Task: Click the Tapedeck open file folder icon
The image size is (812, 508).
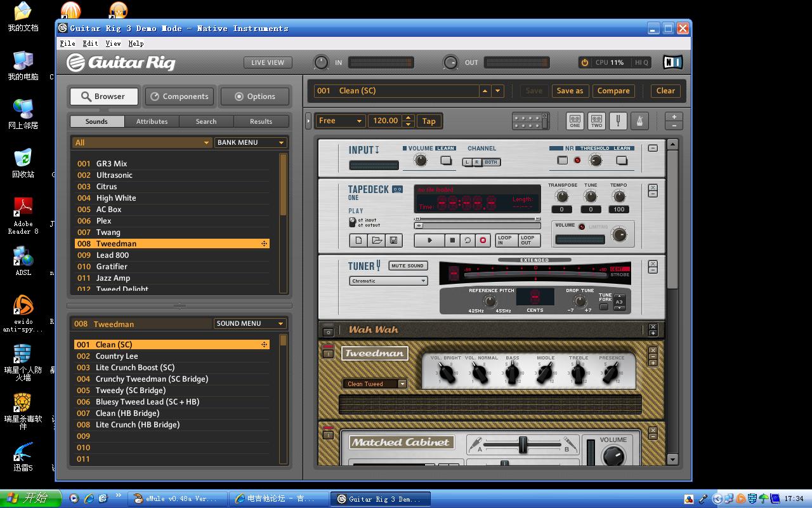Action: 376,241
